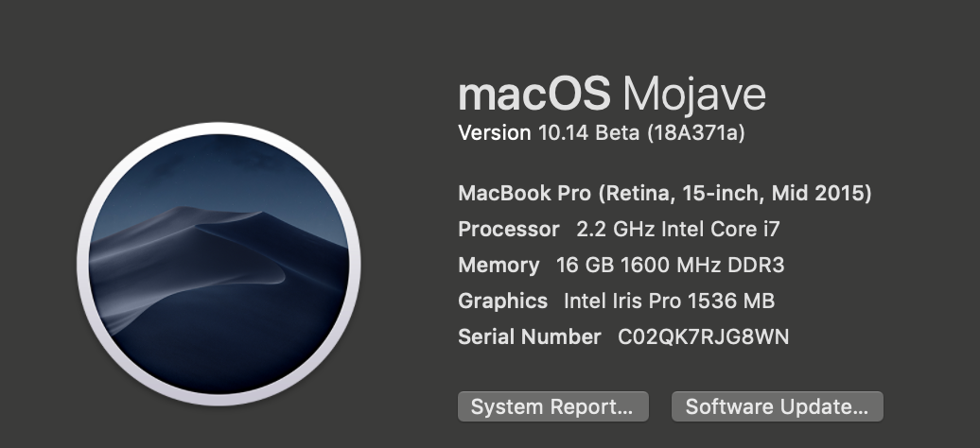
Task: Click the Graphics label
Action: click(x=502, y=302)
